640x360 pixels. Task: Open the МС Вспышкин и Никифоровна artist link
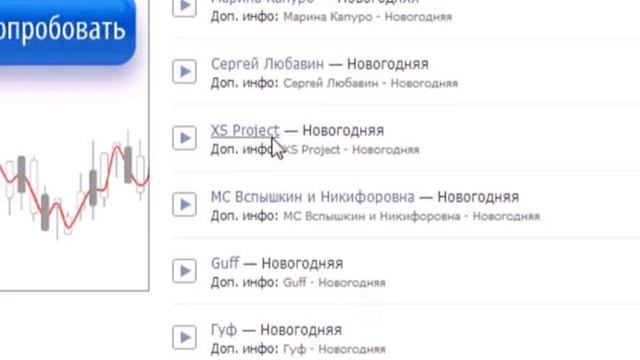tap(313, 197)
